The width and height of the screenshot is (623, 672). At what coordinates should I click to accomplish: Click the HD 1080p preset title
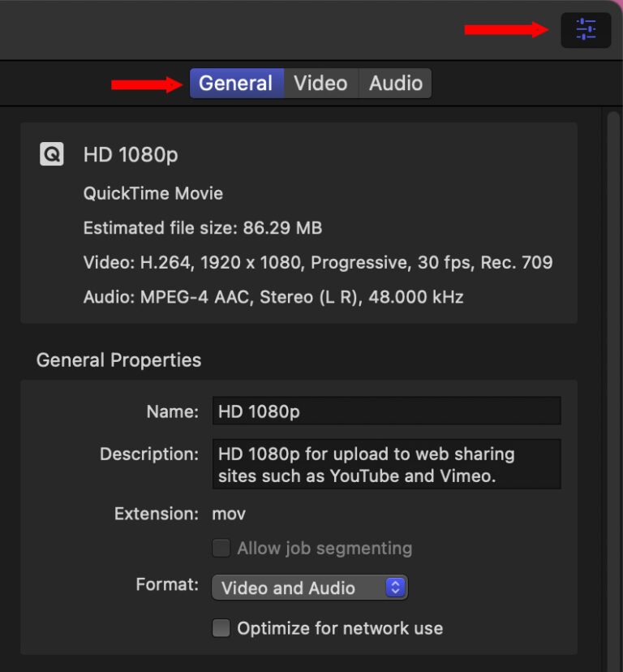[131, 155]
